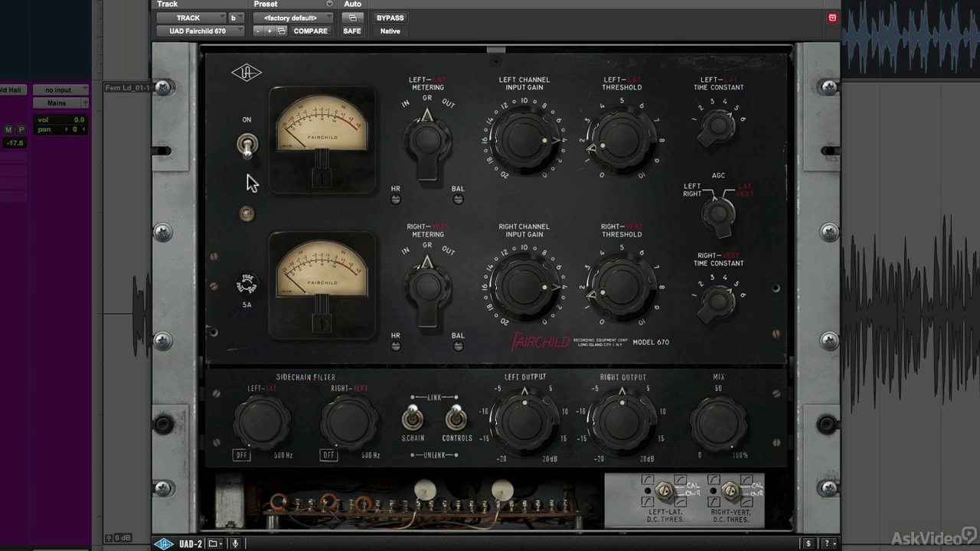Click the -17.6 level readout
980x551 pixels.
pos(15,143)
